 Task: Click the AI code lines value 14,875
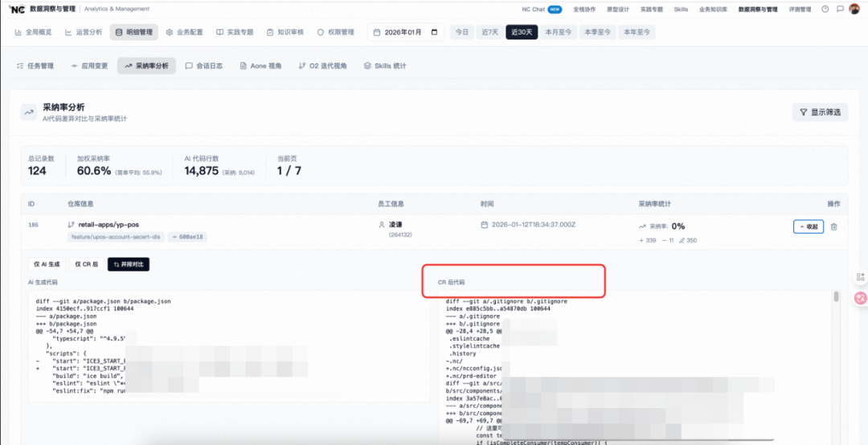(202, 171)
